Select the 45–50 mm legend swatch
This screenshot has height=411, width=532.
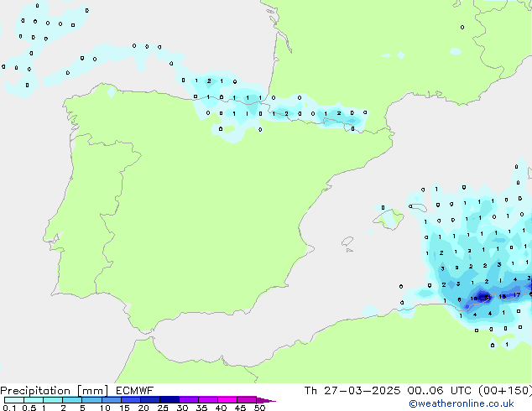point(247,400)
